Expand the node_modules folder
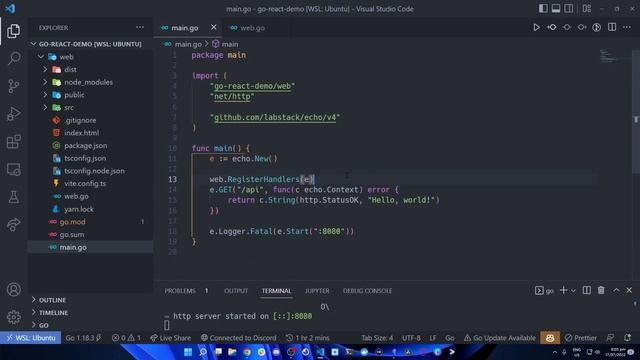 pos(90,82)
